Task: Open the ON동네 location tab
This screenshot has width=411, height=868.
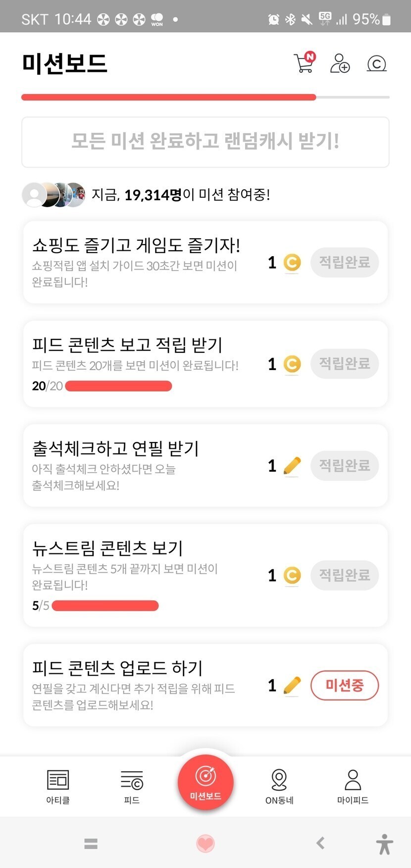Action: 279,786
